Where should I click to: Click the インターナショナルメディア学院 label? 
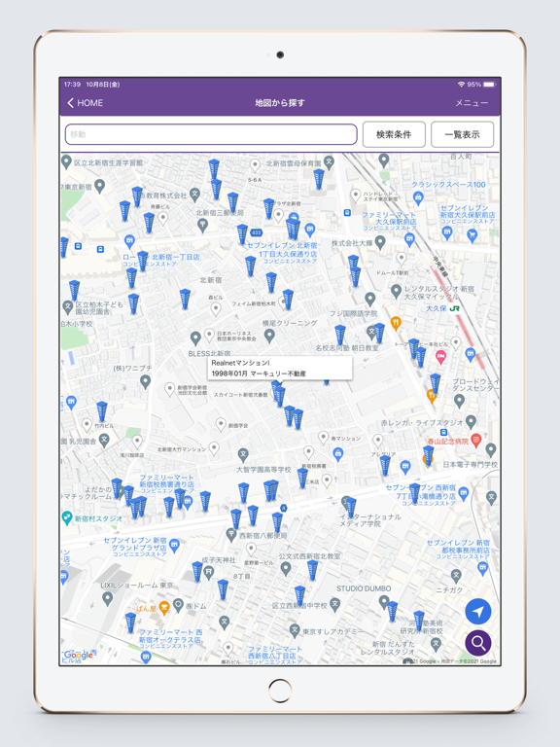tap(370, 519)
